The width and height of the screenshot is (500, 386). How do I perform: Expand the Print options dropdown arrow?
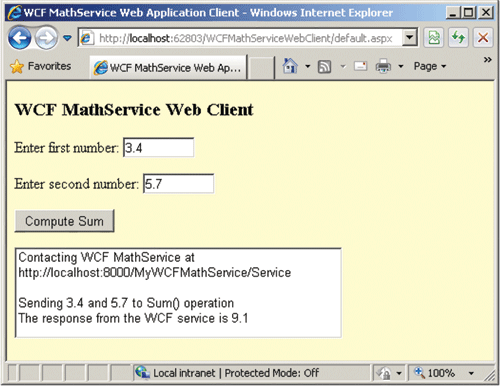tap(401, 66)
